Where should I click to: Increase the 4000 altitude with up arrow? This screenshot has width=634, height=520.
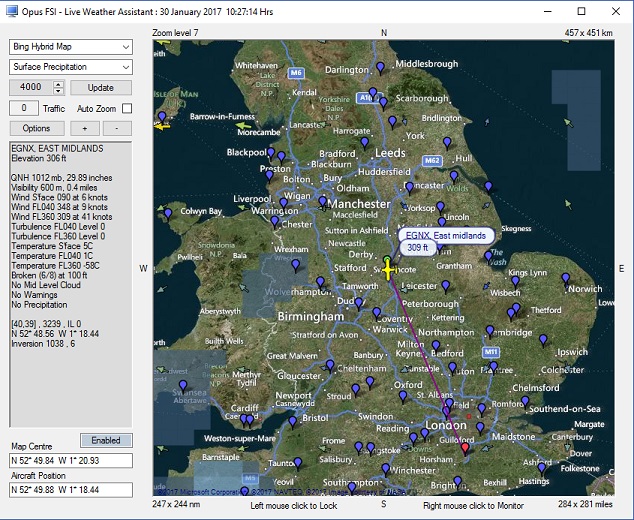(x=58, y=84)
